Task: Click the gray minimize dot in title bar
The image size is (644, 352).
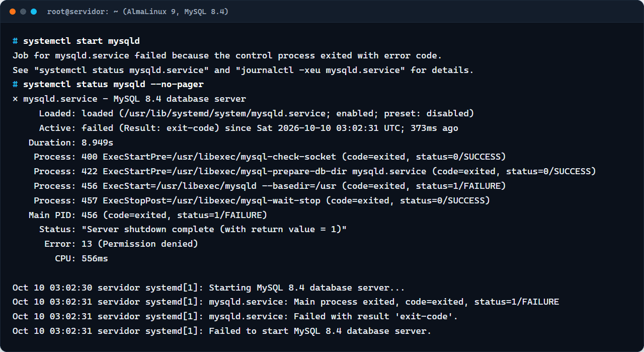Action: click(23, 12)
